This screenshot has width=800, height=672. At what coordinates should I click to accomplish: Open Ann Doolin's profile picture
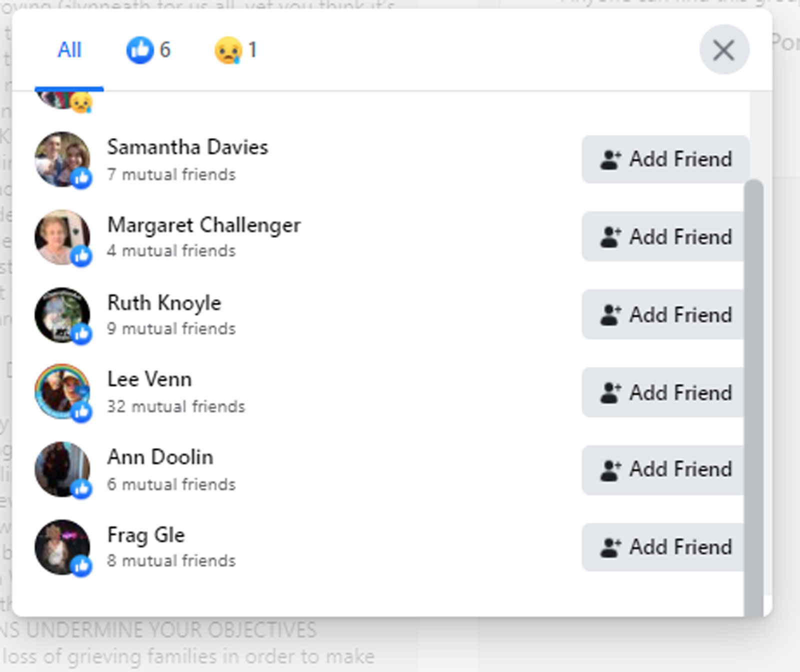tap(62, 469)
